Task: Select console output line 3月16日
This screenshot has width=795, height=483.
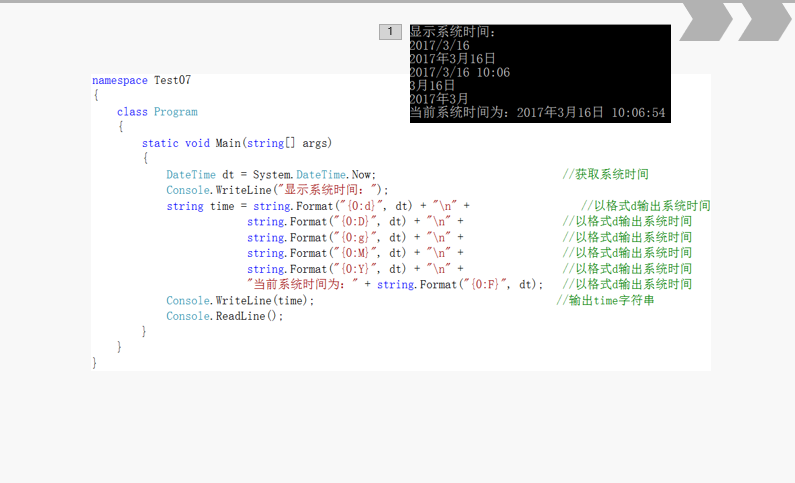Action: 432,86
